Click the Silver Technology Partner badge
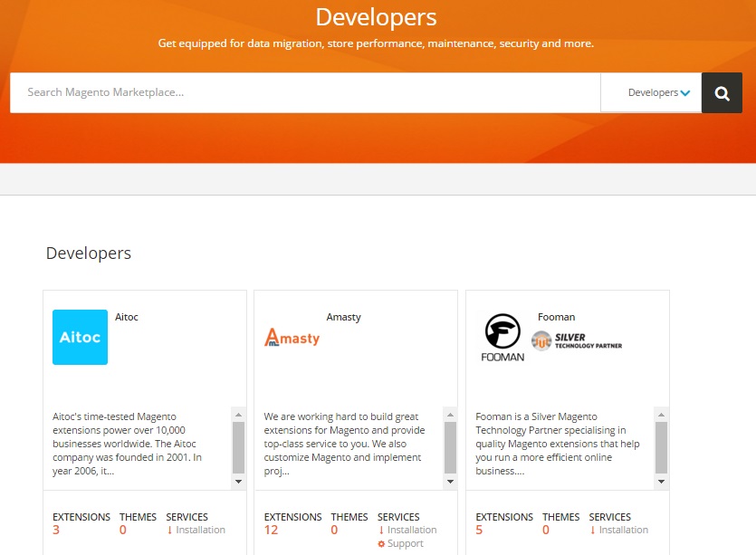Viewport: 756px width, 555px height. pyautogui.click(x=577, y=341)
